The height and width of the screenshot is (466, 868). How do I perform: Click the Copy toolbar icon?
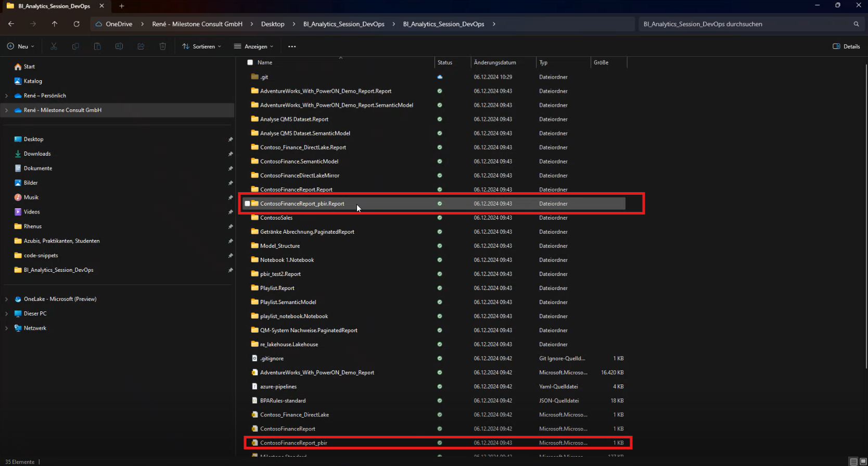click(x=75, y=46)
